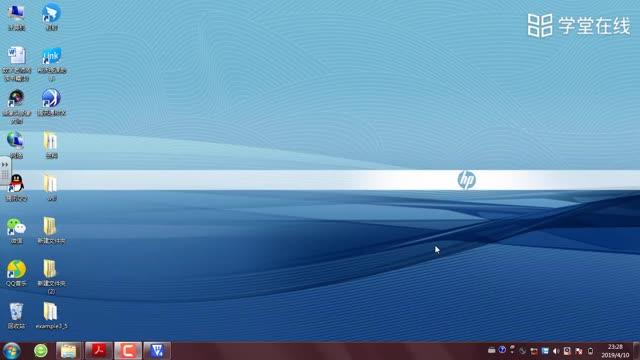This screenshot has width=640, height=360.
Task: Open the clock showing 23:28
Action: click(x=615, y=351)
